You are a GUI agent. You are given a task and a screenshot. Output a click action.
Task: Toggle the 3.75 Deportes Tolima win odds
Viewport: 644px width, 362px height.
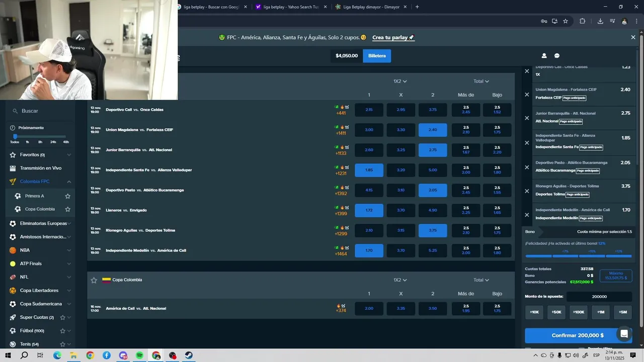pos(433,230)
